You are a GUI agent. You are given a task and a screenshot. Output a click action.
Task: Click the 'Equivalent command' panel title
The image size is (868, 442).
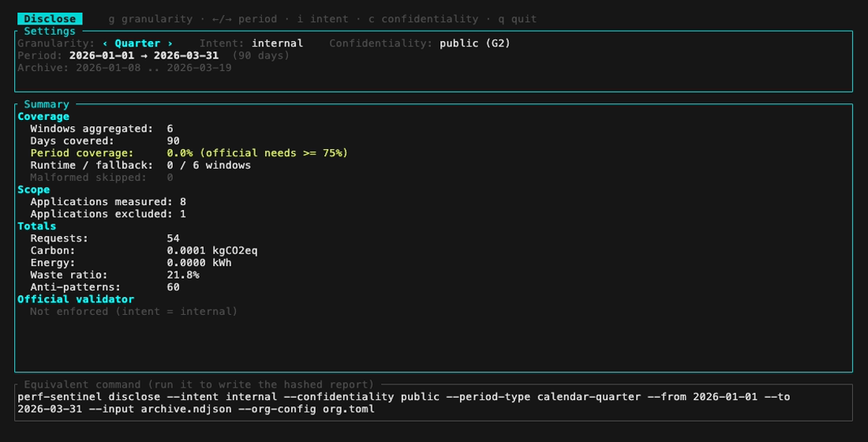199,384
